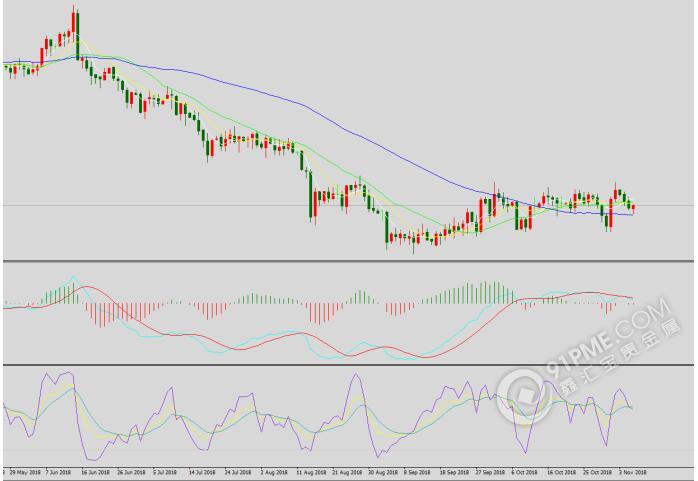Viewport: 698px width, 481px height.
Task: Select the last candlestick at the chart's right
Action: pyautogui.click(x=632, y=206)
